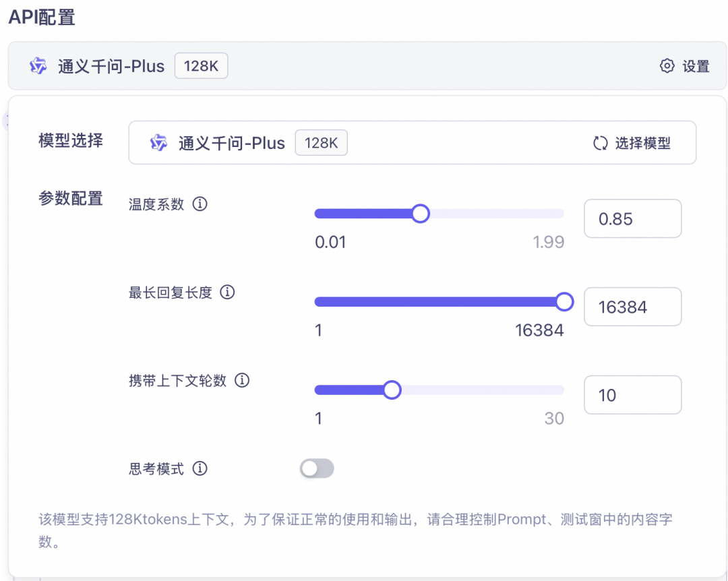Open info icon next to 温度系数

pyautogui.click(x=200, y=204)
